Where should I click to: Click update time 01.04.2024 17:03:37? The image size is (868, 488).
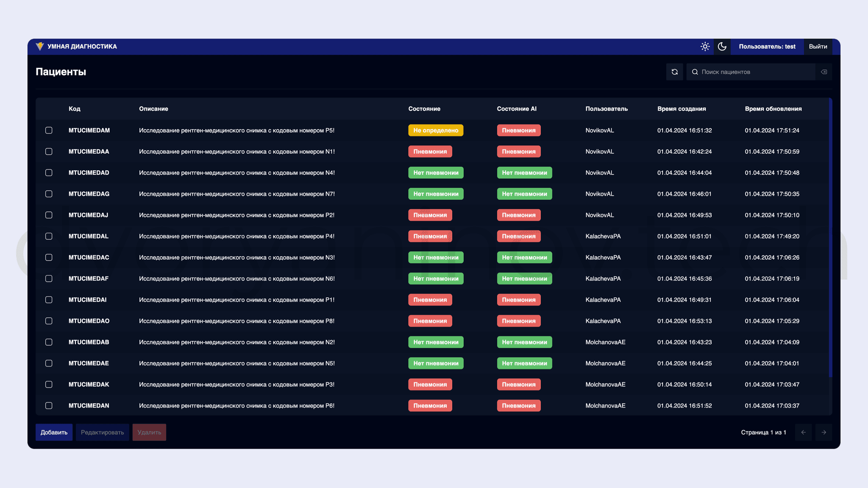tap(772, 406)
